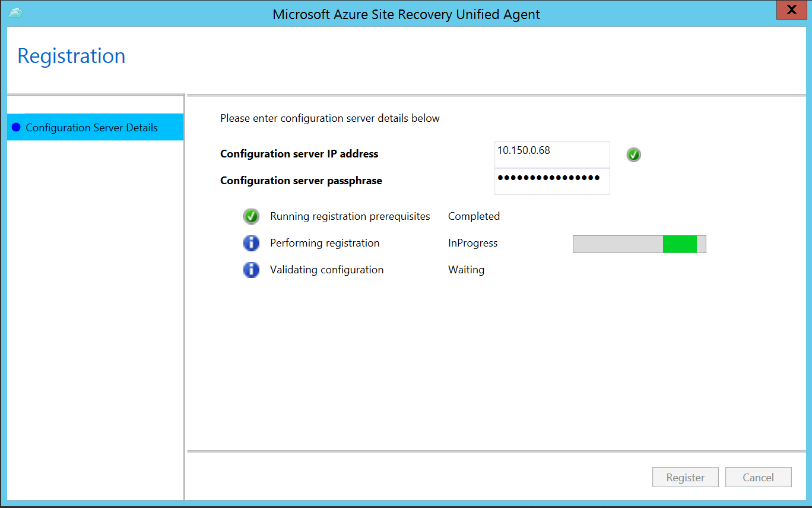Click green check icon for registration prerequisites
The width and height of the screenshot is (812, 508).
[252, 216]
